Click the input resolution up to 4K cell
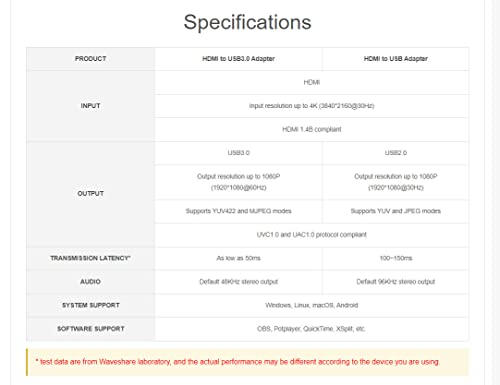 pyautogui.click(x=312, y=106)
